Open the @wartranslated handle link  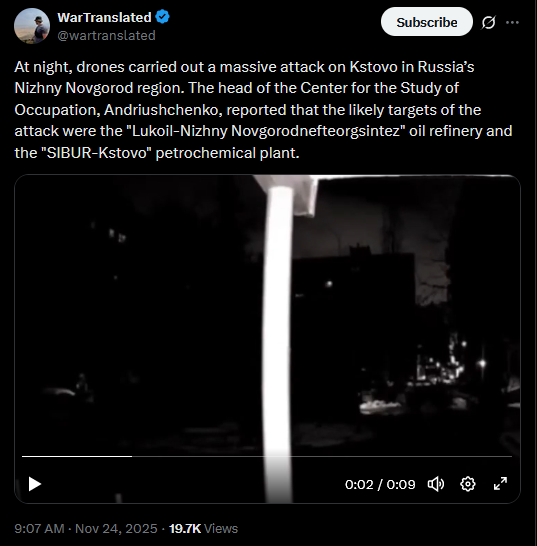[x=106, y=36]
